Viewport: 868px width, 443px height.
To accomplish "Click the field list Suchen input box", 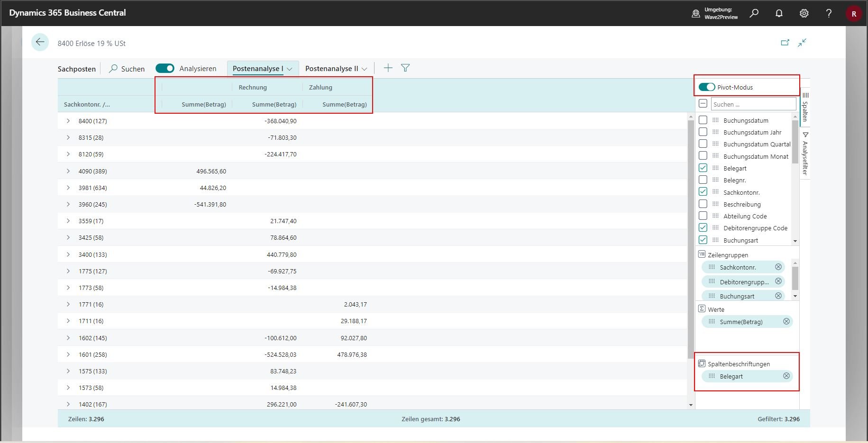I will coord(753,104).
